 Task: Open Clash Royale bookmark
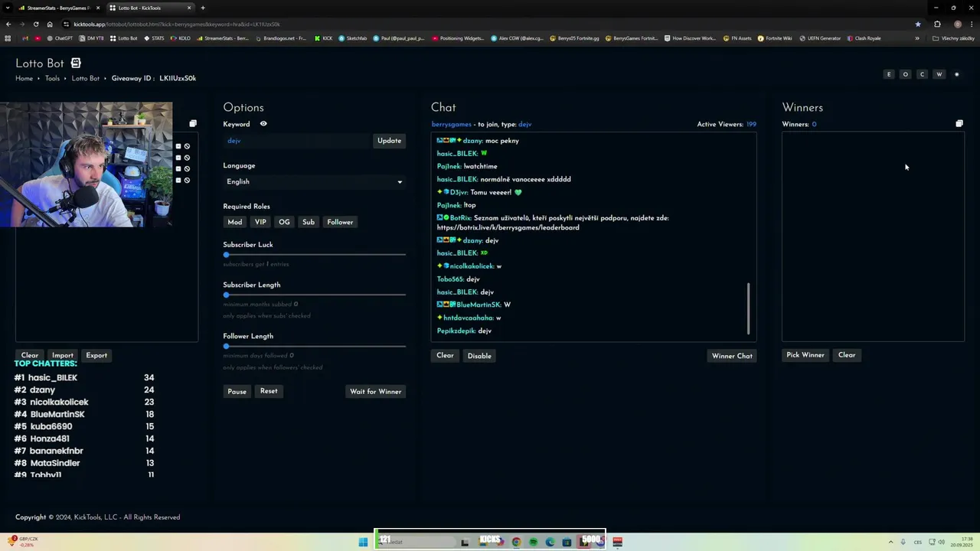pyautogui.click(x=864, y=38)
